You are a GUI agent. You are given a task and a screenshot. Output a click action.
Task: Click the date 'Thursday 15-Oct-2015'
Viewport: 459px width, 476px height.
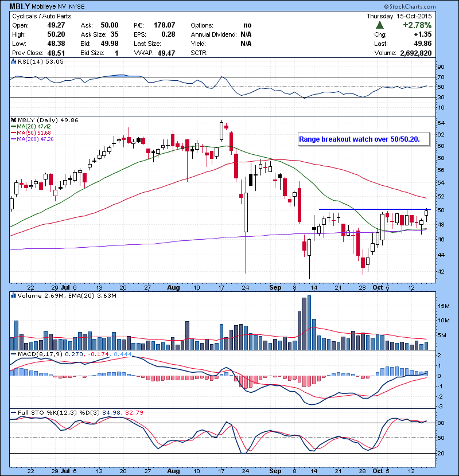(399, 16)
